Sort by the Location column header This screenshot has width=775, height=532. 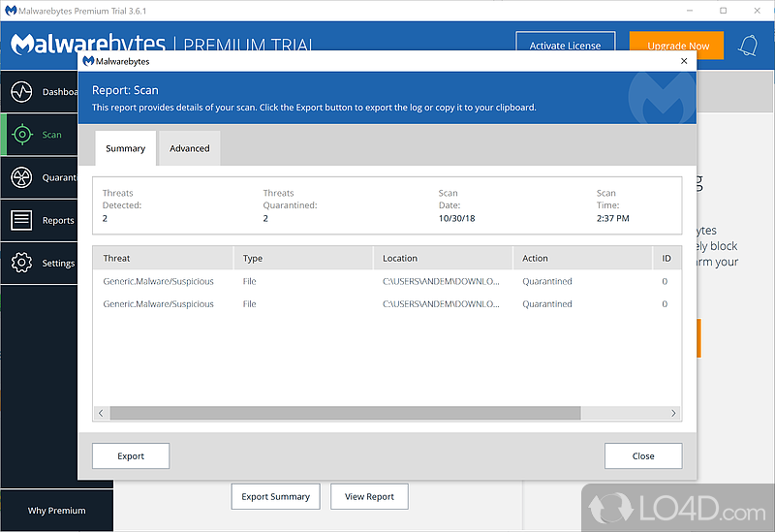(x=442, y=258)
